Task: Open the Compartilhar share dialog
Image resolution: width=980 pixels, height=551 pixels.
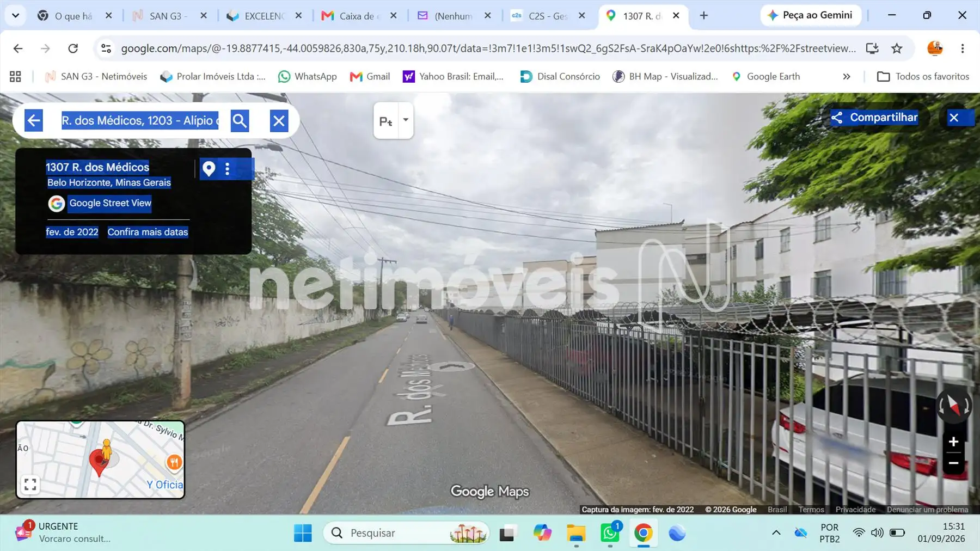Action: click(874, 118)
